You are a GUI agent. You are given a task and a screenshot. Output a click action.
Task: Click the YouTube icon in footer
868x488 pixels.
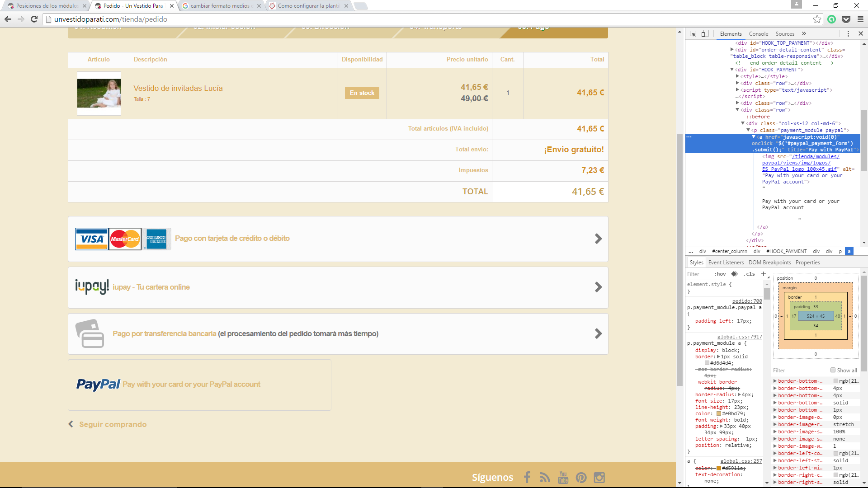(x=563, y=478)
